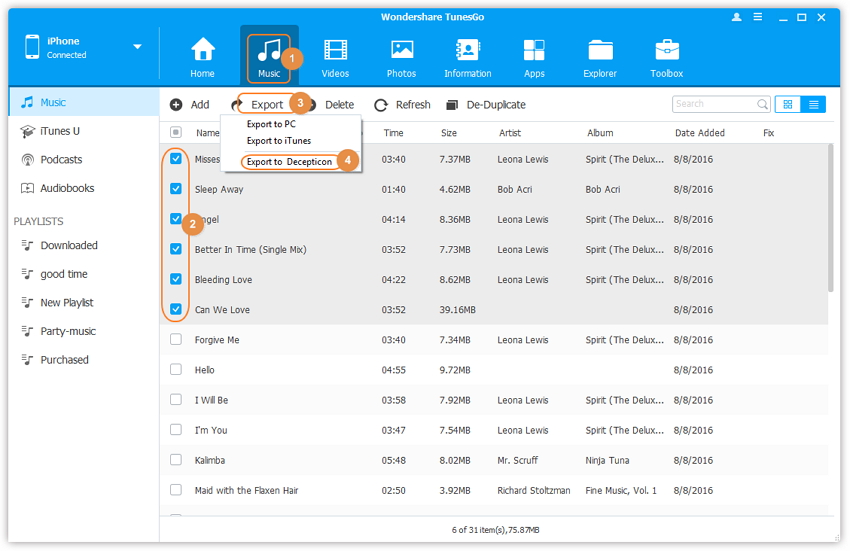Expand the iPhone device dropdown

click(138, 47)
